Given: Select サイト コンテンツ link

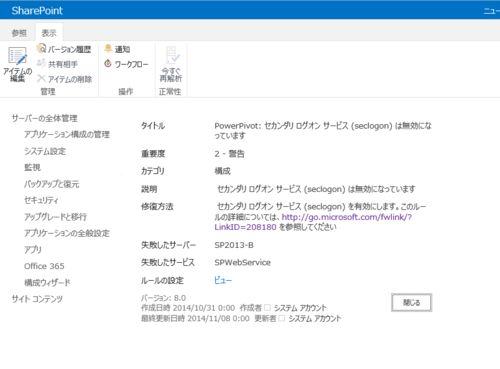Looking at the screenshot, I should [x=37, y=299].
